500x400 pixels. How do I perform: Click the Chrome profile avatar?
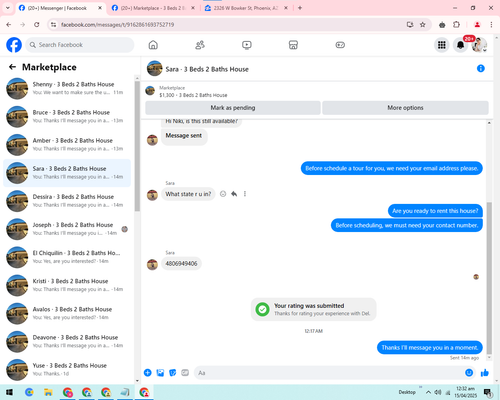click(x=477, y=25)
